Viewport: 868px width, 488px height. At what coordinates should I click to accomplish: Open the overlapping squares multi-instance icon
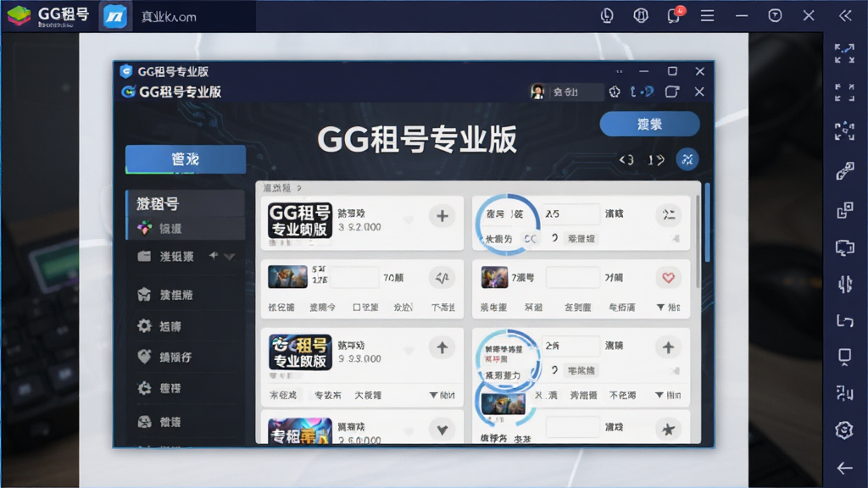click(x=844, y=210)
